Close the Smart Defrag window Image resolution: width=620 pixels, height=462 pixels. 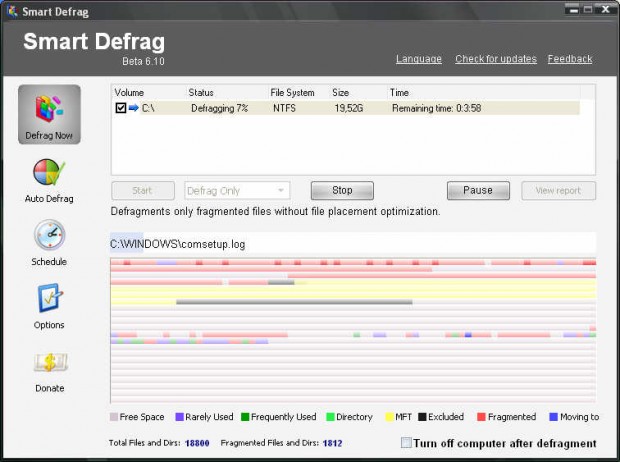pyautogui.click(x=605, y=10)
